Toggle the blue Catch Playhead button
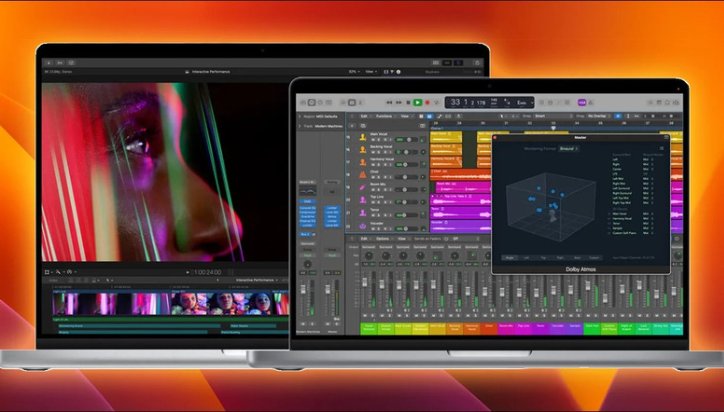Screen dimensions: 724x412 click(x=618, y=116)
